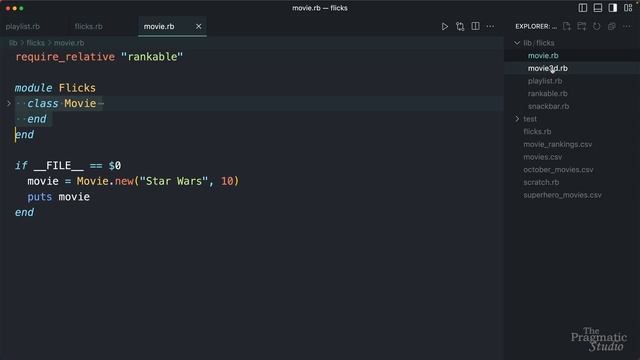
Task: Click the flicks breadcrumb segment
Action: coord(36,43)
